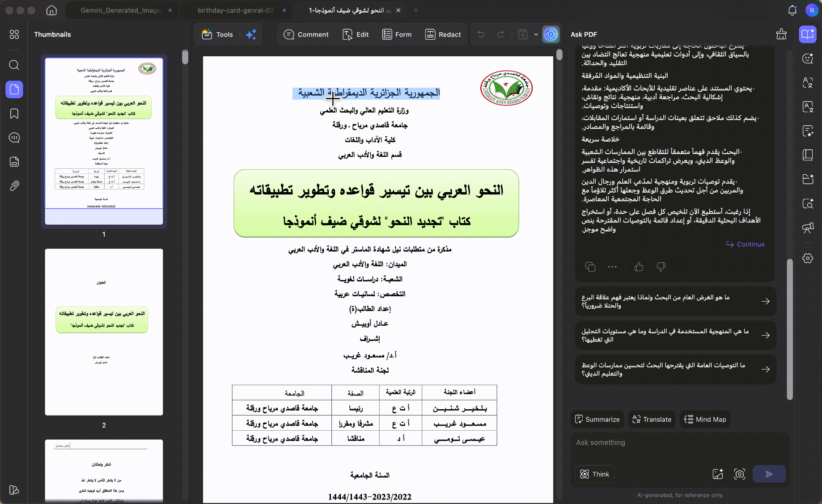Click the notification bell icon

(792, 10)
